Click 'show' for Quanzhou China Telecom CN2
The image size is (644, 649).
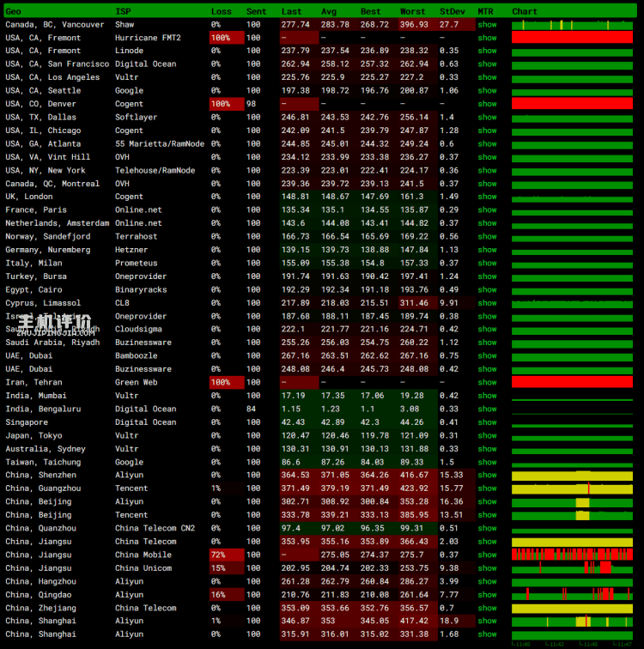pos(487,528)
